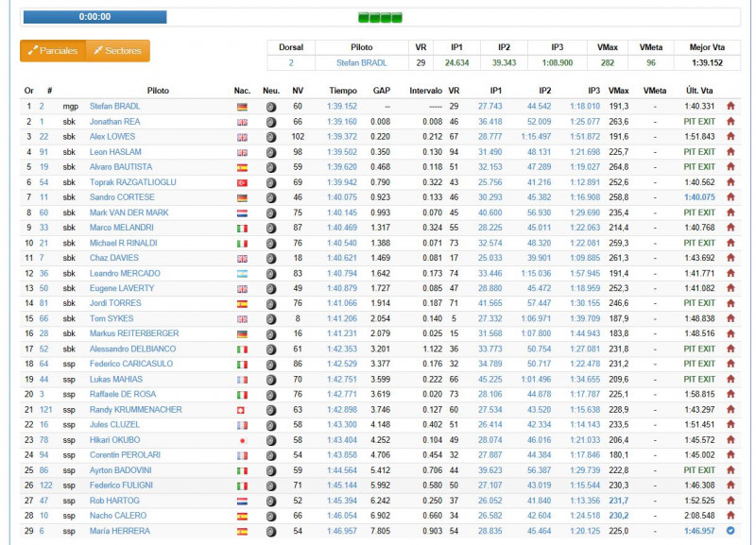This screenshot has width=756, height=545.
Task: Click the VMax value 264,8 for BAUTISTA
Action: point(619,167)
